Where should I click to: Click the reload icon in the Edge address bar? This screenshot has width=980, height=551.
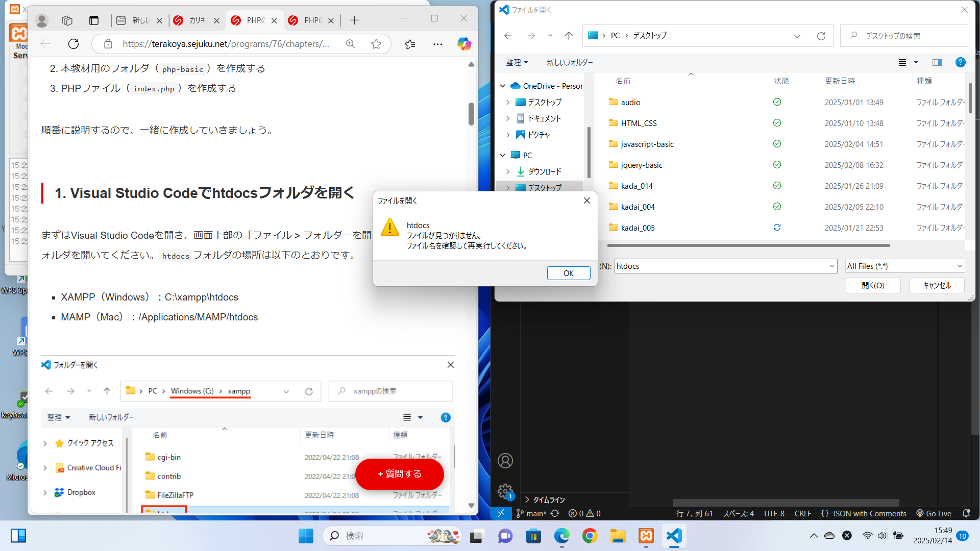[73, 44]
